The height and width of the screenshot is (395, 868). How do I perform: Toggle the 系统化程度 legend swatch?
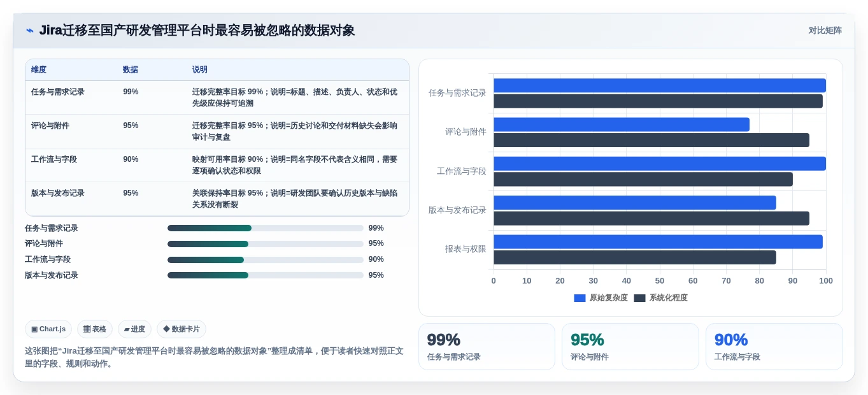(x=639, y=298)
